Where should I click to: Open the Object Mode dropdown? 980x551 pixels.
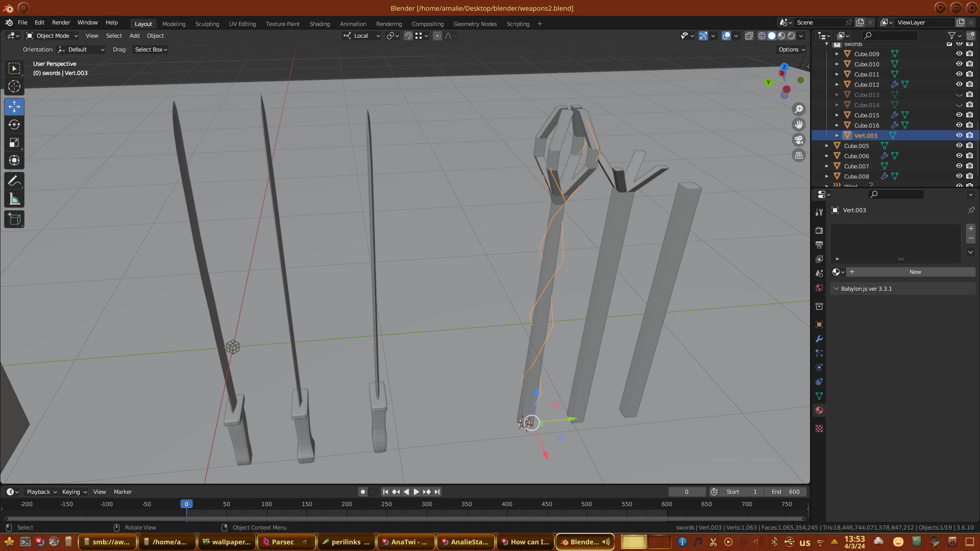(x=52, y=36)
